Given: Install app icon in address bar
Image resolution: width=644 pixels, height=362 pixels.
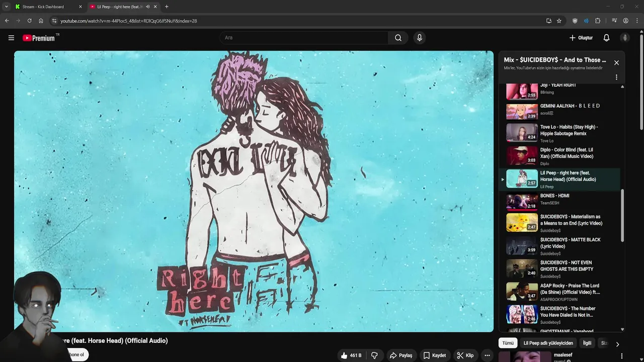Looking at the screenshot, I should [549, 21].
